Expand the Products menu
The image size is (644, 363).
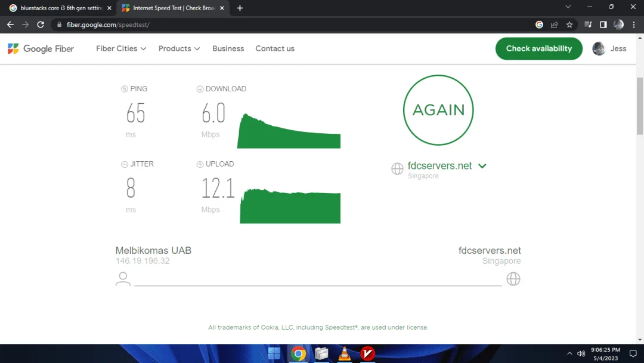pos(179,48)
